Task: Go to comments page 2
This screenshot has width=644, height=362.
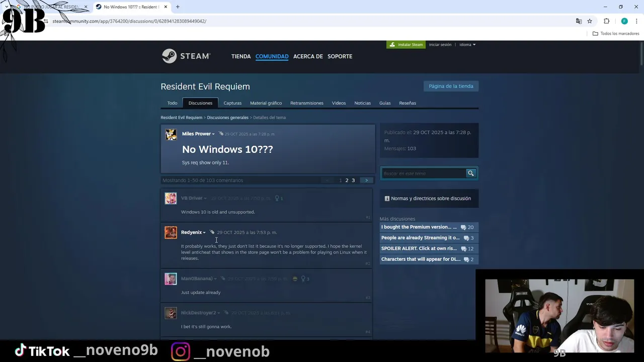Action: pos(347,180)
